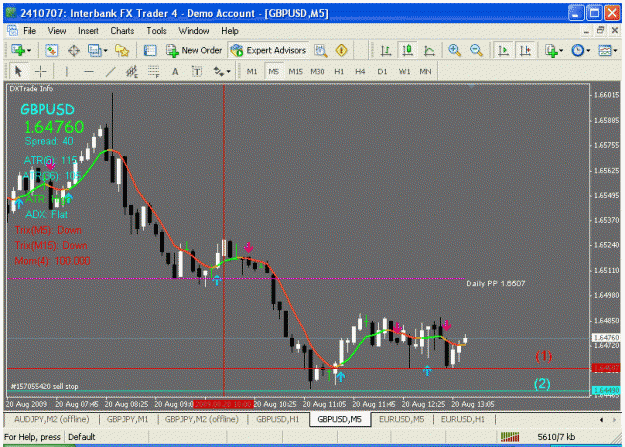This screenshot has height=447, width=625.
Task: Toggle the Expert Advisors button
Action: (268, 50)
